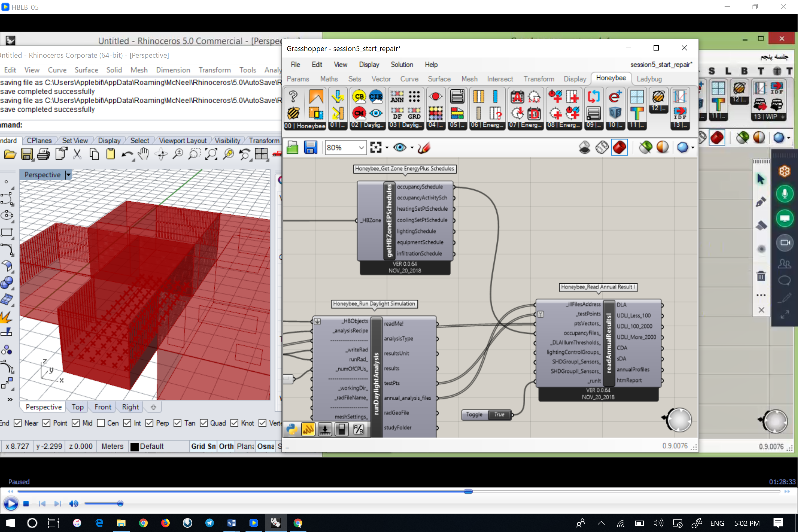Toggle the Quad osnap checkbox

point(203,423)
